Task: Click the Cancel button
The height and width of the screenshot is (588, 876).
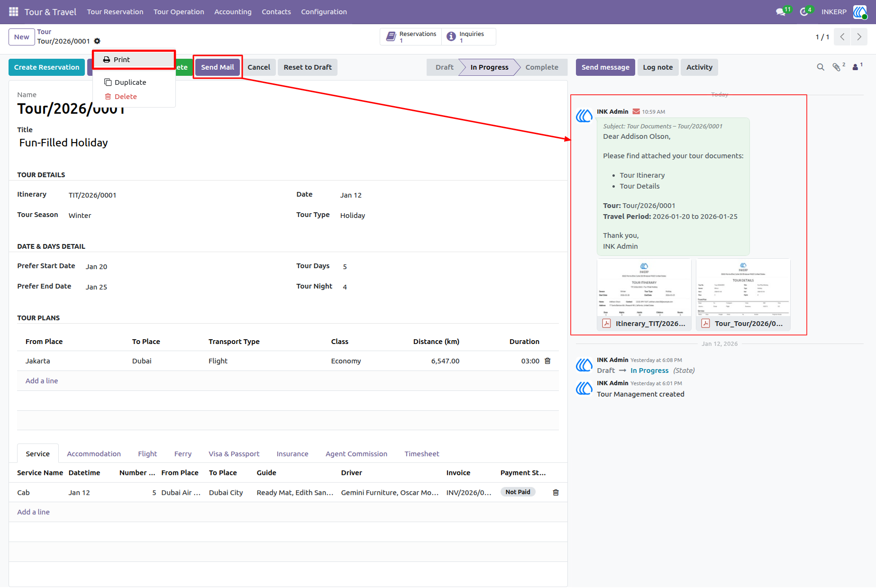Action: pyautogui.click(x=259, y=67)
